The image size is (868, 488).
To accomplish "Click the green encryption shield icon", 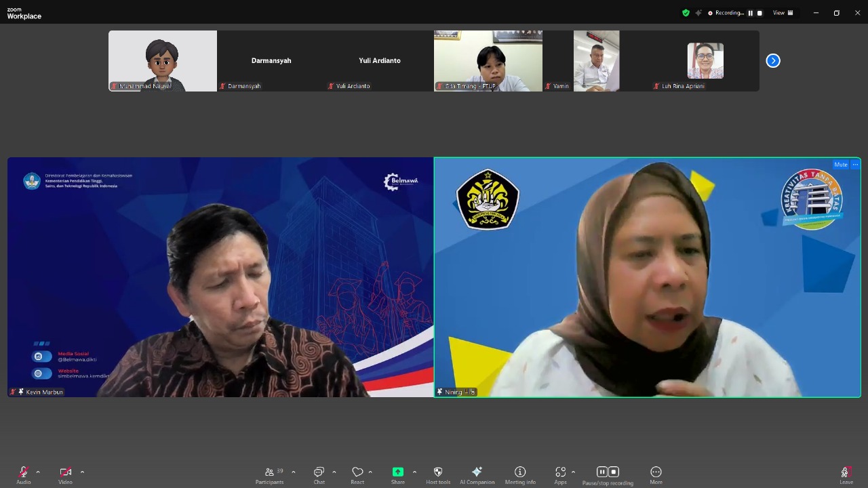I will (x=686, y=13).
